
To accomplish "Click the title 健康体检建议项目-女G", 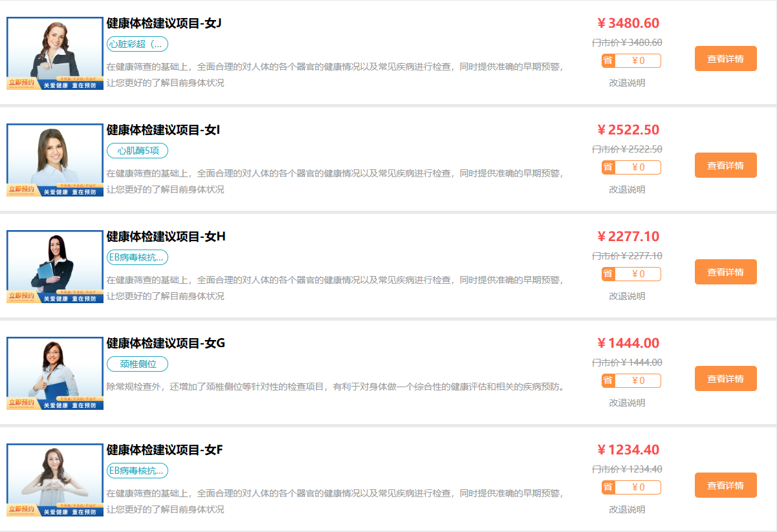I will (x=166, y=343).
